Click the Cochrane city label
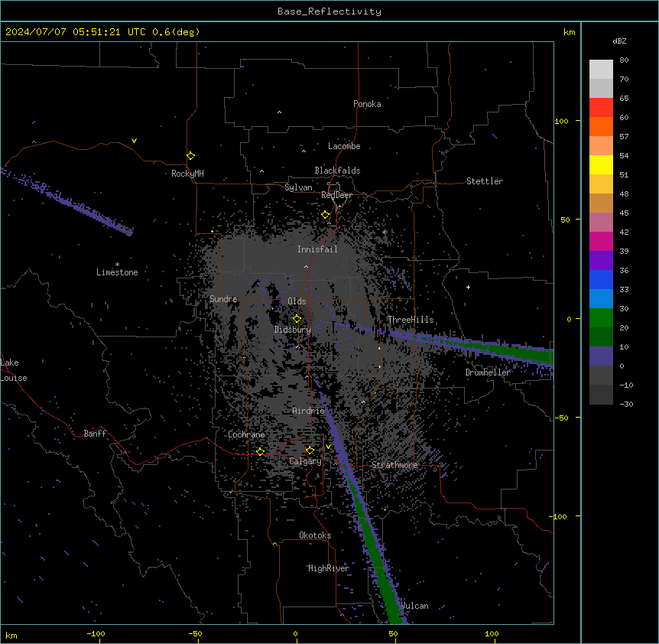Image resolution: width=659 pixels, height=644 pixels. pos(246,434)
